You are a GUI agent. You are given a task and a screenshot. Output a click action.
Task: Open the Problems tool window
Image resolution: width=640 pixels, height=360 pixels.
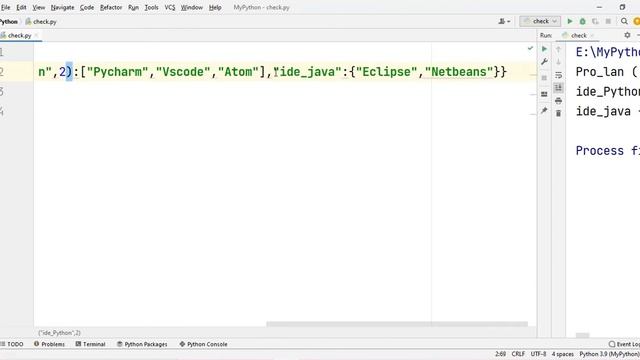point(49,344)
